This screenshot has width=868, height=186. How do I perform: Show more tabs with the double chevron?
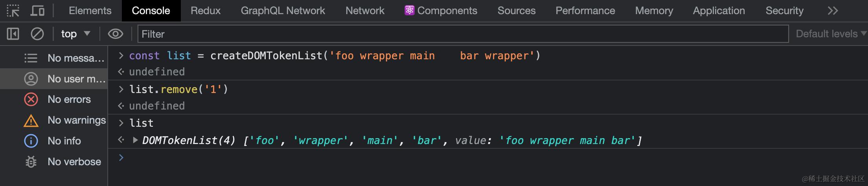(x=833, y=11)
